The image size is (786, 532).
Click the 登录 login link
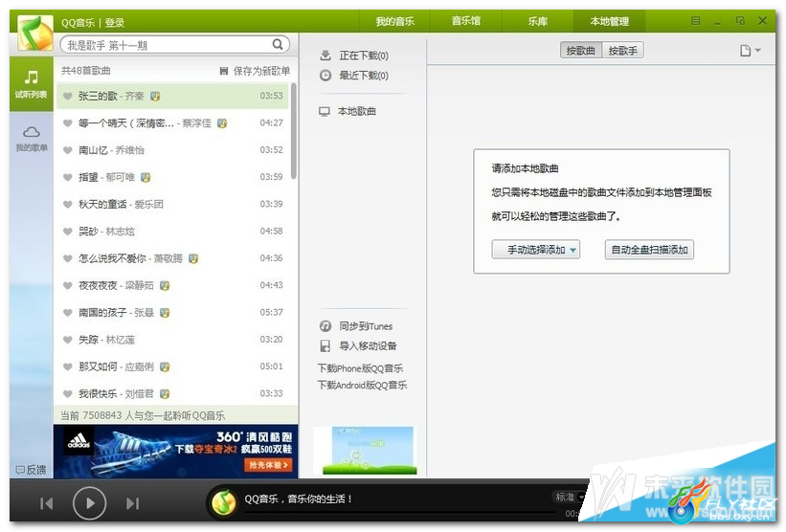pos(115,23)
